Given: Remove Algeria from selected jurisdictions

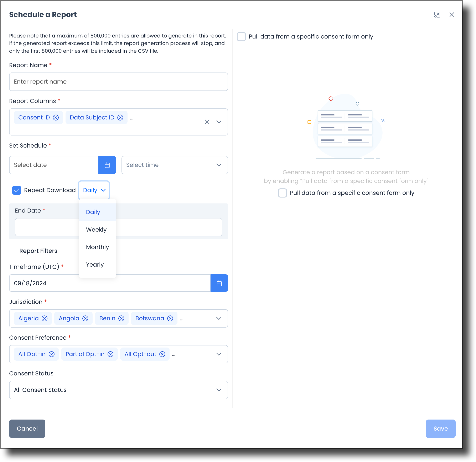Looking at the screenshot, I should coord(45,318).
